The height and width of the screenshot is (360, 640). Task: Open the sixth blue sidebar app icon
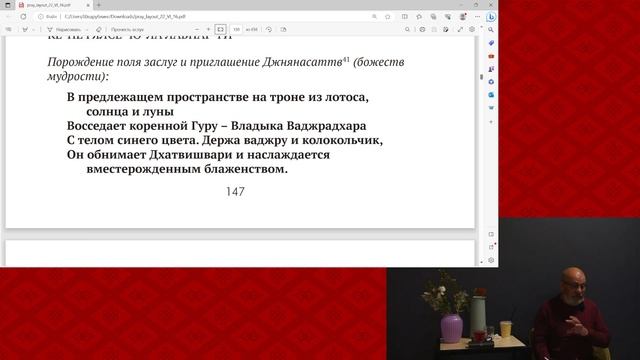point(491,108)
